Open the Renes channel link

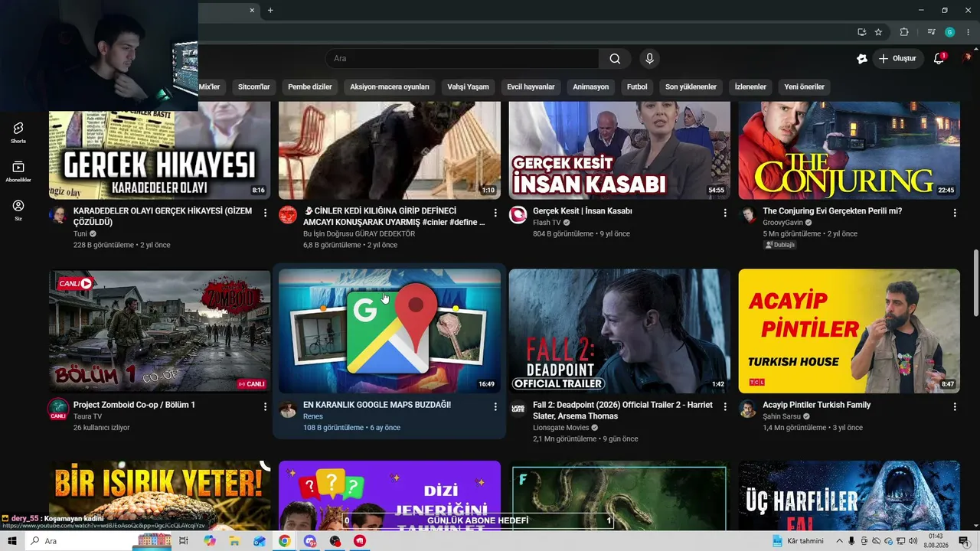[x=313, y=416]
